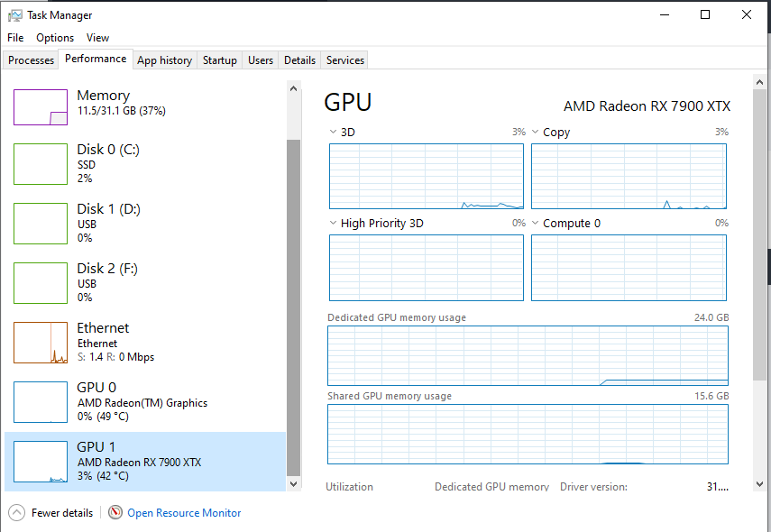The image size is (771, 532).
Task: Open Disk 2 (F:) USB performance entry
Action: (x=145, y=283)
